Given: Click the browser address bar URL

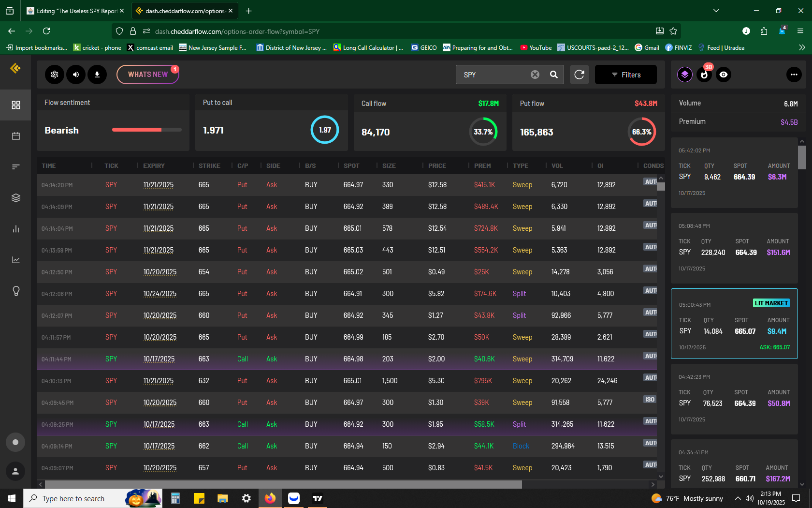Looking at the screenshot, I should (x=237, y=31).
